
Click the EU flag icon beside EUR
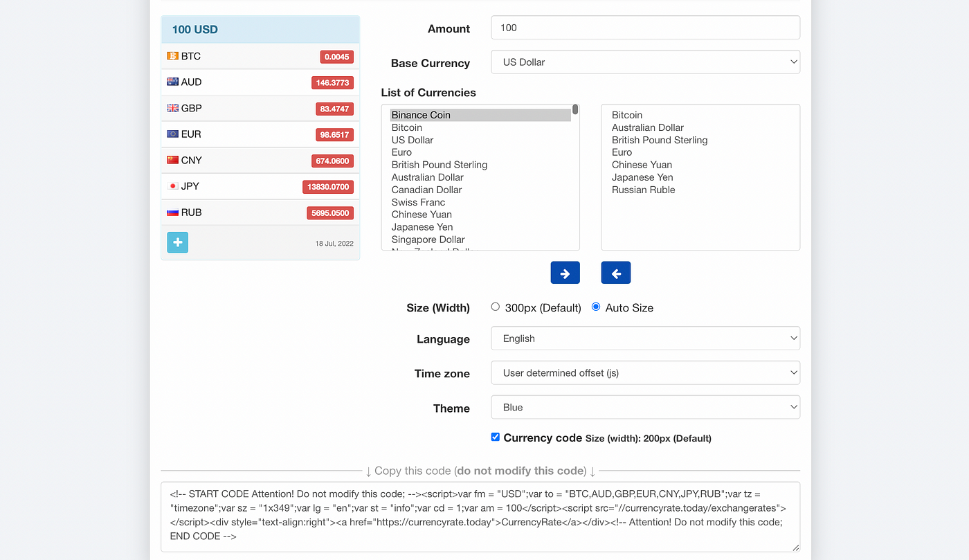coord(172,134)
